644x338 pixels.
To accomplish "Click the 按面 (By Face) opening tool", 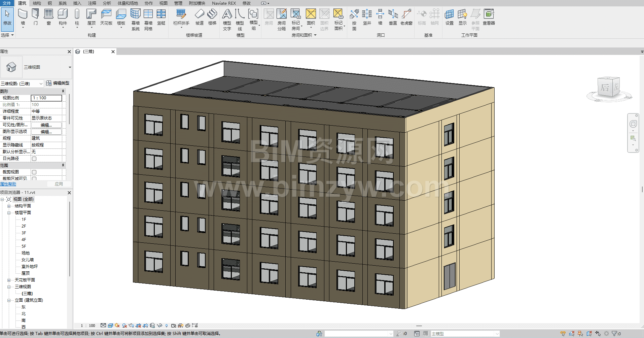I will [x=354, y=20].
